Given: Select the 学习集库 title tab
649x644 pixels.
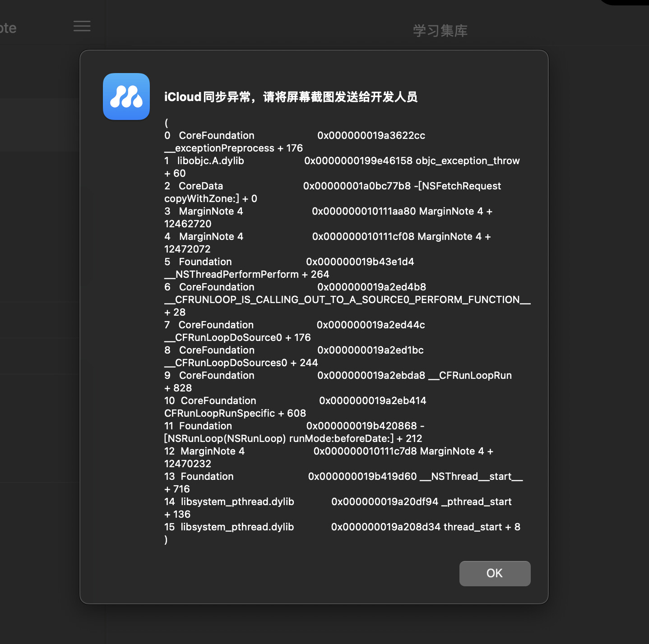Looking at the screenshot, I should coord(440,31).
